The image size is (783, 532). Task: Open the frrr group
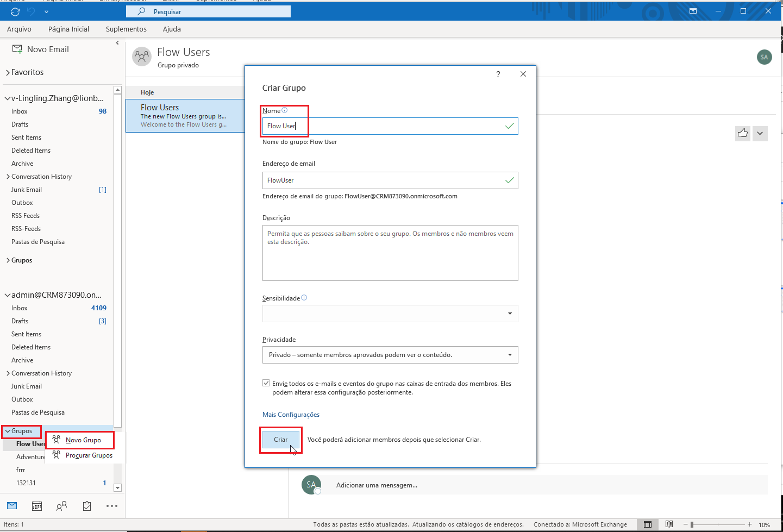coord(21,470)
